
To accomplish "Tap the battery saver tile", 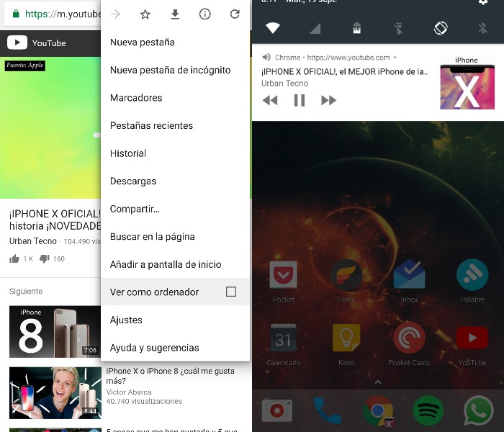I will tap(357, 28).
